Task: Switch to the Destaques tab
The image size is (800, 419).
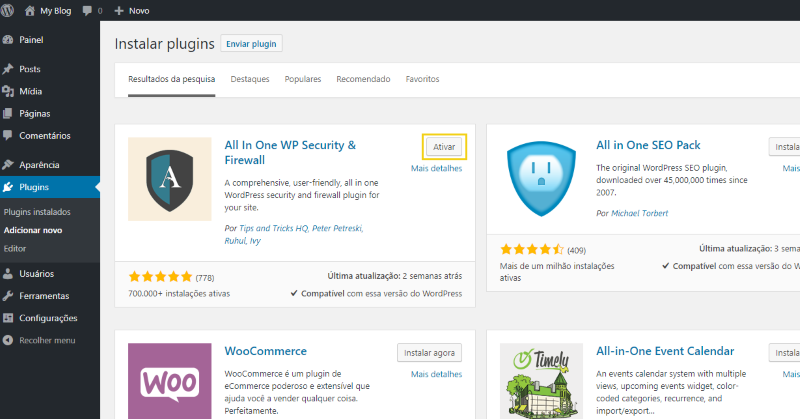Action: coord(250,79)
